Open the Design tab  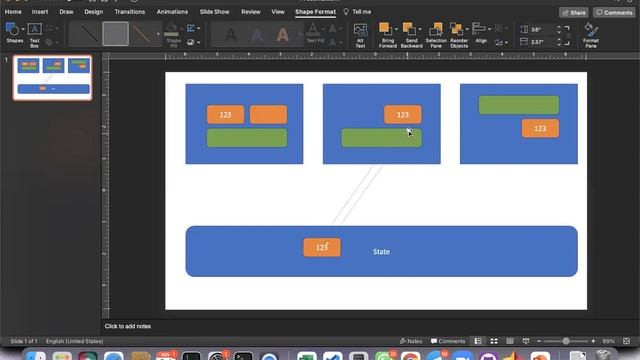(x=94, y=12)
